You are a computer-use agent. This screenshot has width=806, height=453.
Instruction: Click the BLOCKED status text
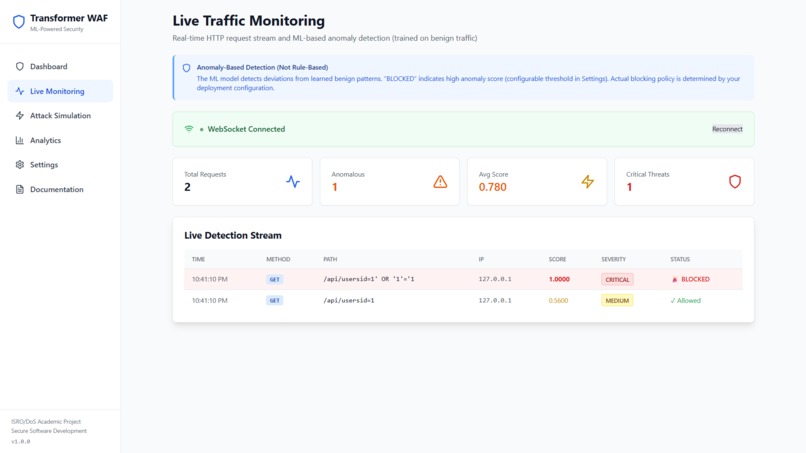pyautogui.click(x=695, y=279)
